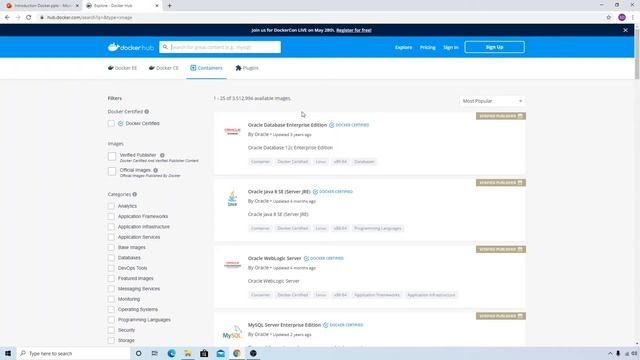The width and height of the screenshot is (640, 360).
Task: Go back using the browser back arrow
Action: [7, 18]
